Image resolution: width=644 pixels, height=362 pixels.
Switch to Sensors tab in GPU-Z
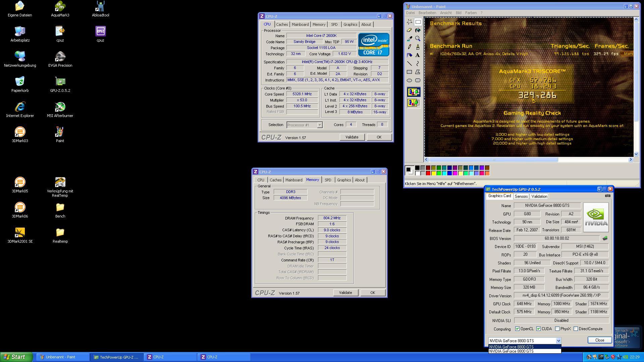pos(521,196)
